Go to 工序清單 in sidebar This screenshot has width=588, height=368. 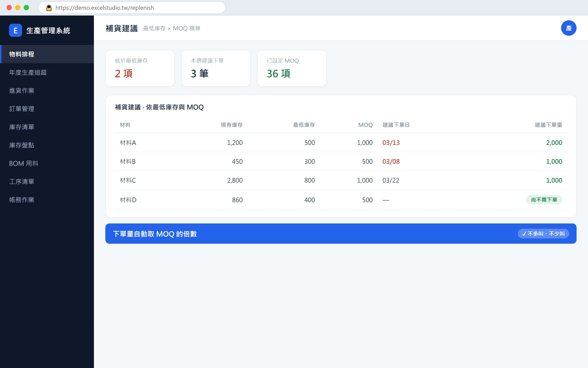[x=47, y=182]
